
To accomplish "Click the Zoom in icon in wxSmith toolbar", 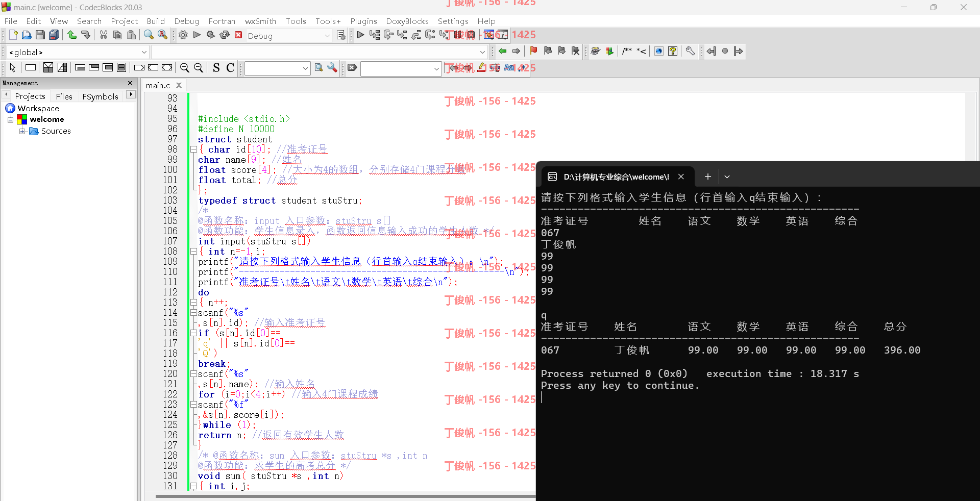I will tap(185, 68).
